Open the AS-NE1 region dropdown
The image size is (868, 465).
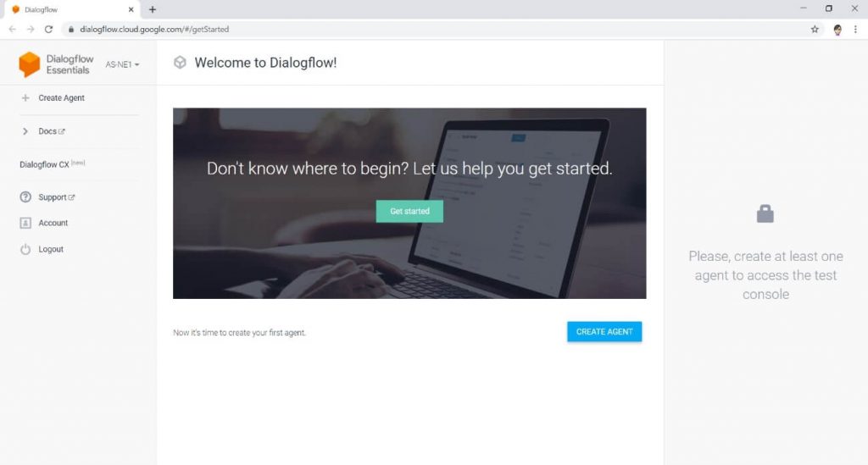(x=122, y=64)
